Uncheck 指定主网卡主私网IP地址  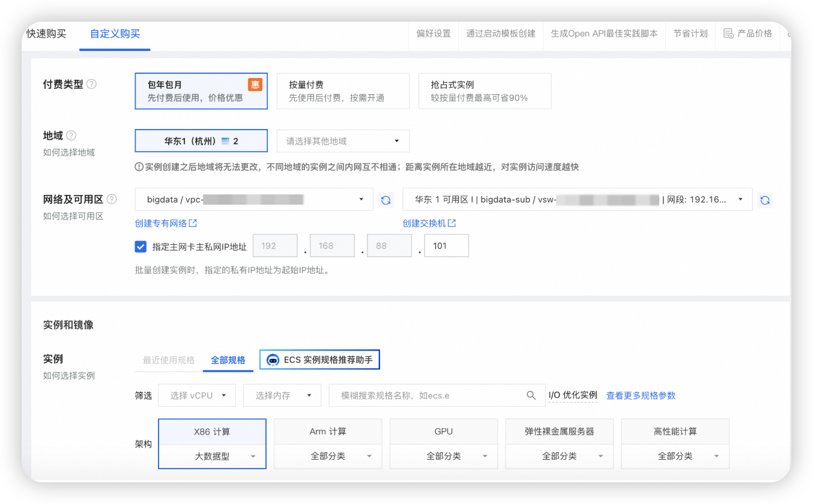(x=140, y=245)
